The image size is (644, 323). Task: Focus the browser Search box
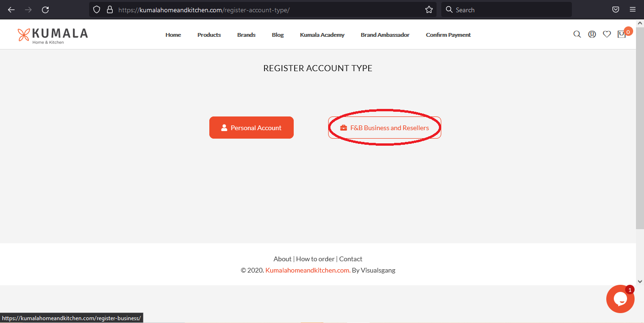506,9
